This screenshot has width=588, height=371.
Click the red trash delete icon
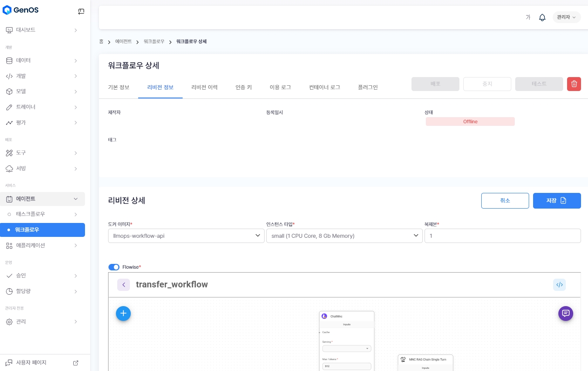tap(574, 84)
